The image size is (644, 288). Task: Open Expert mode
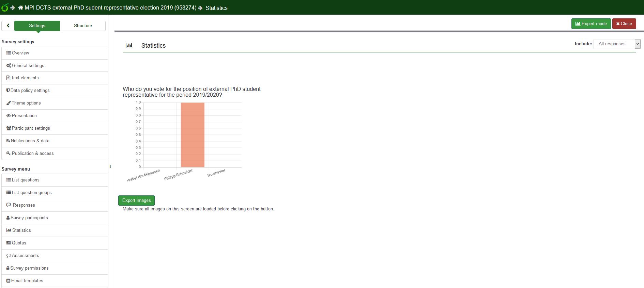click(x=591, y=23)
